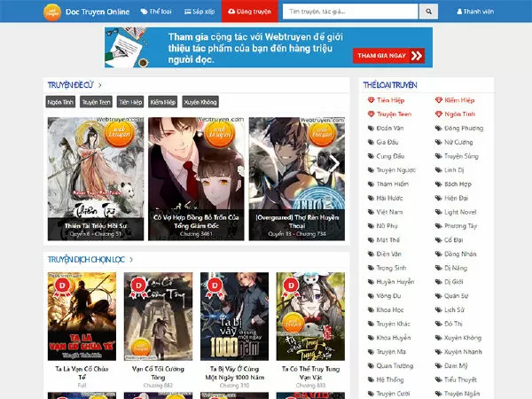Open the Cổ Đại category link

tap(454, 240)
